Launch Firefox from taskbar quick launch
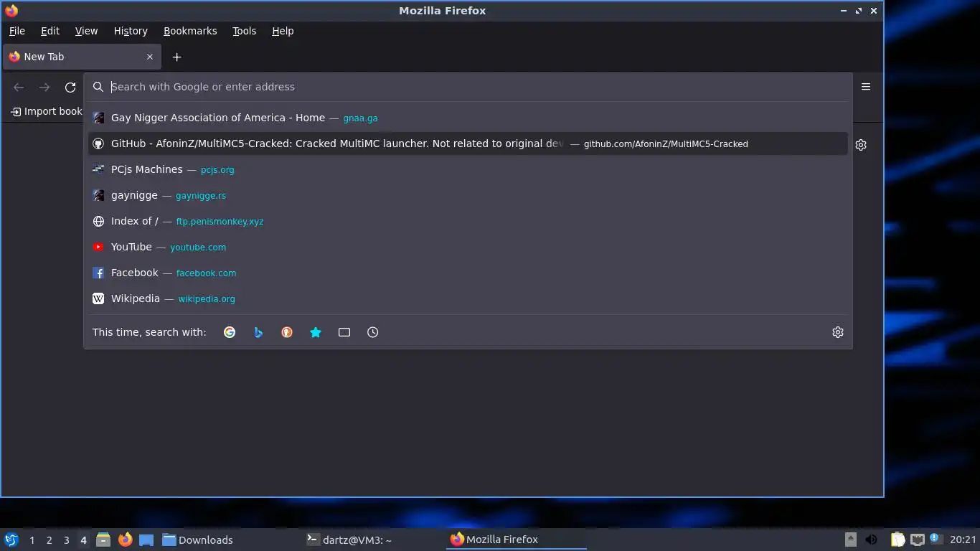This screenshot has height=551, width=980. [x=125, y=540]
